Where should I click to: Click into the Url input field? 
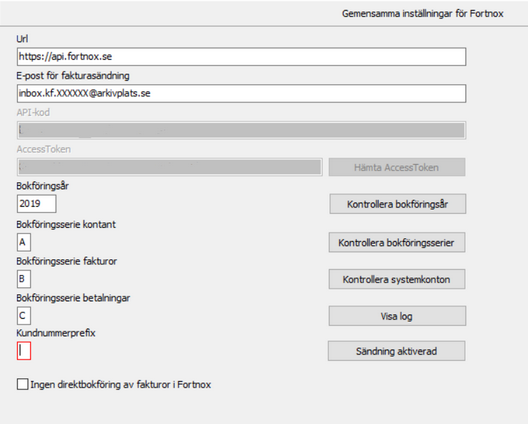241,57
